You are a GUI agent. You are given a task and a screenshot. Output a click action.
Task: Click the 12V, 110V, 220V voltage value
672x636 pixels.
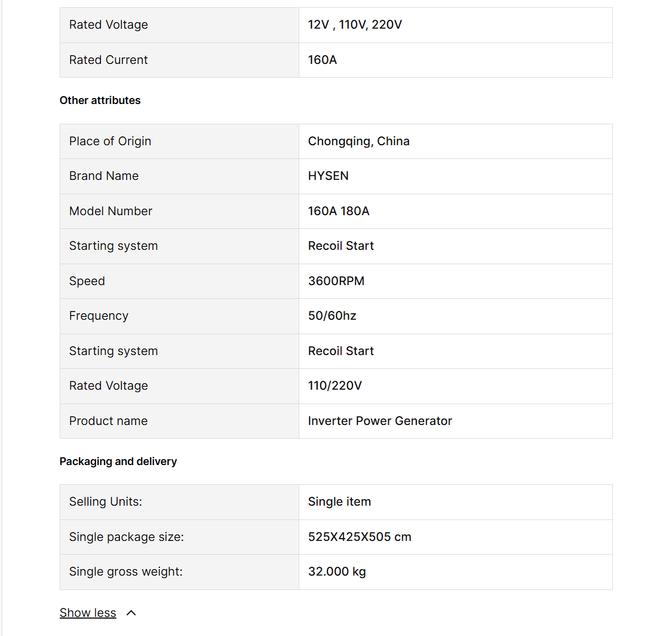click(355, 25)
